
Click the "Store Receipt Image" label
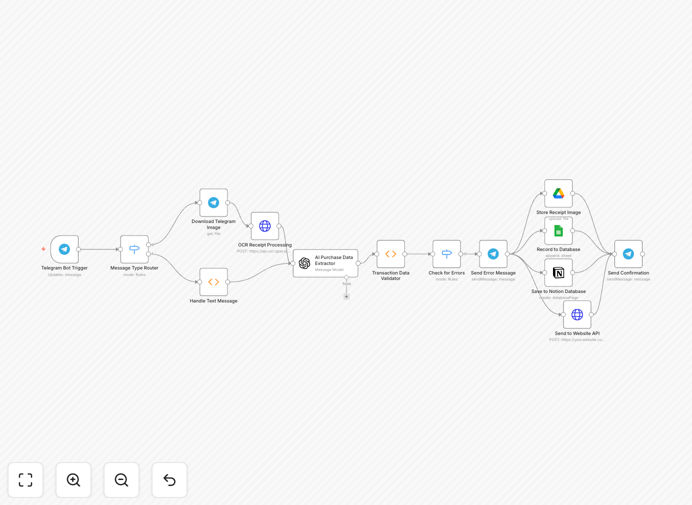(558, 212)
